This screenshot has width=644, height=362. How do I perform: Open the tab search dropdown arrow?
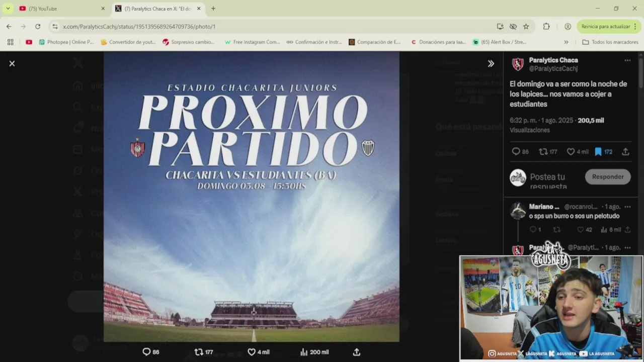[x=8, y=9]
